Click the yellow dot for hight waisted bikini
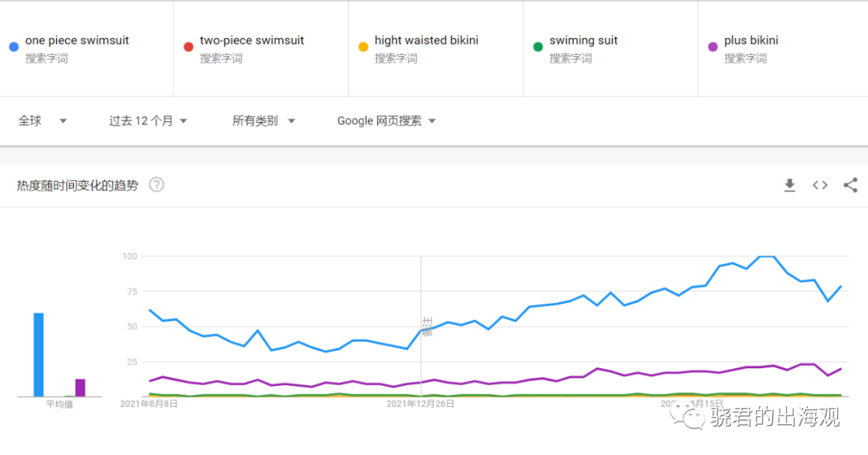 click(363, 47)
